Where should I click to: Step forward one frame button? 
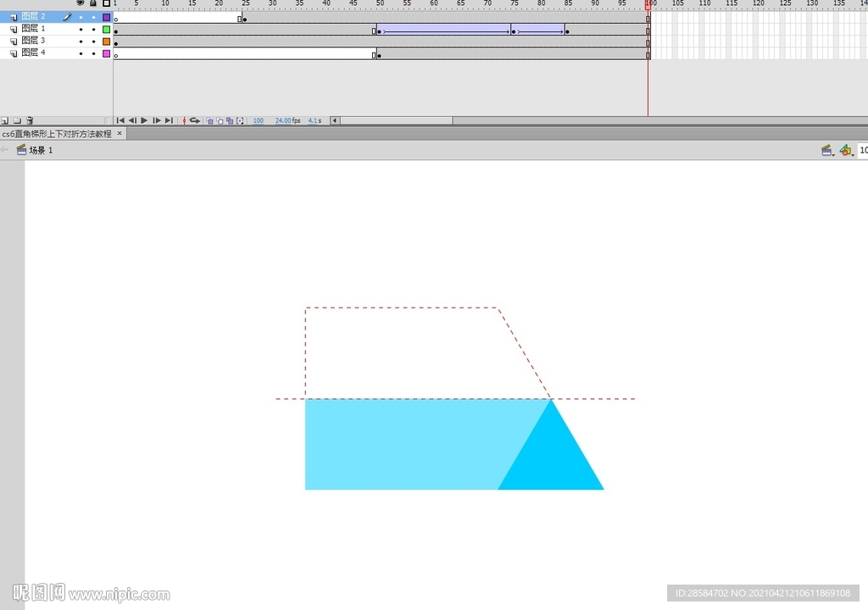tap(157, 120)
